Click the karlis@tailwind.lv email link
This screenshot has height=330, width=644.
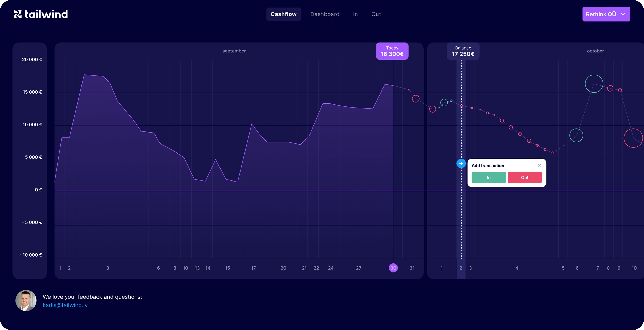tap(65, 305)
